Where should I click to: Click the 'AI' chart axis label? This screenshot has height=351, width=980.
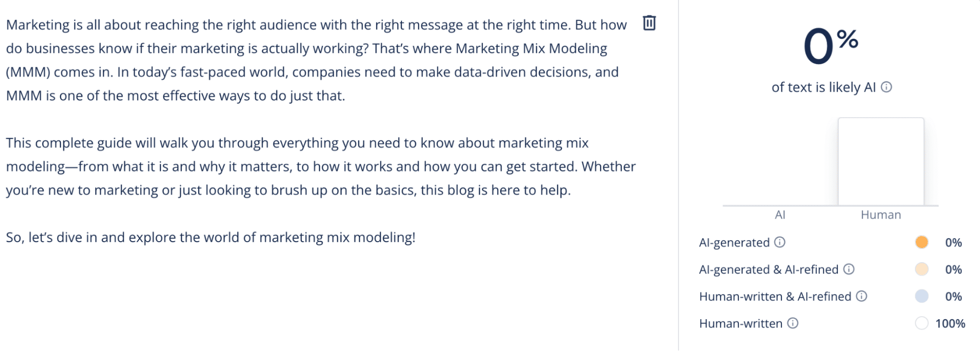pyautogui.click(x=780, y=215)
